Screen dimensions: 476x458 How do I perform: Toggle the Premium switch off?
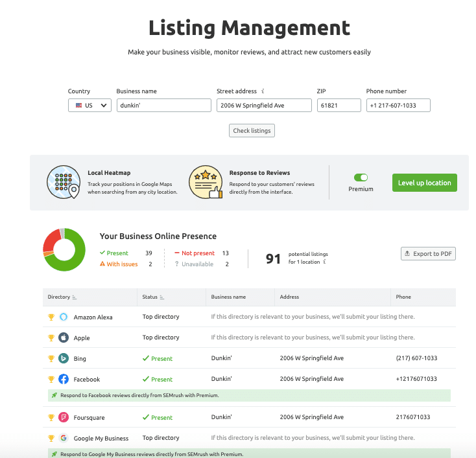click(361, 177)
